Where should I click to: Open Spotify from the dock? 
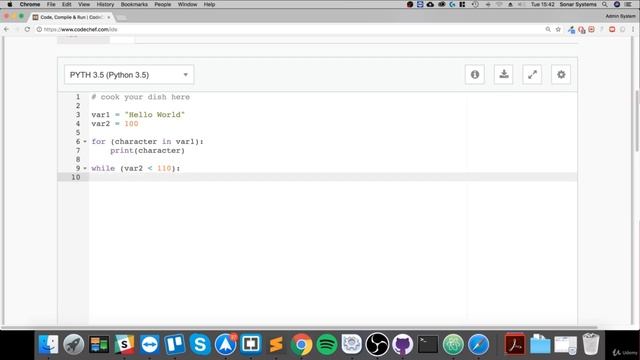[x=327, y=344]
